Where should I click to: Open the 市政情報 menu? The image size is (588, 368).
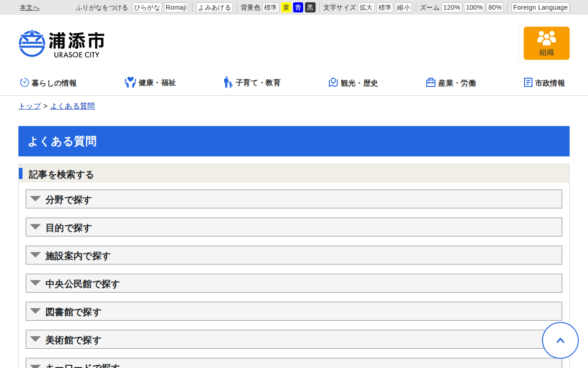544,83
